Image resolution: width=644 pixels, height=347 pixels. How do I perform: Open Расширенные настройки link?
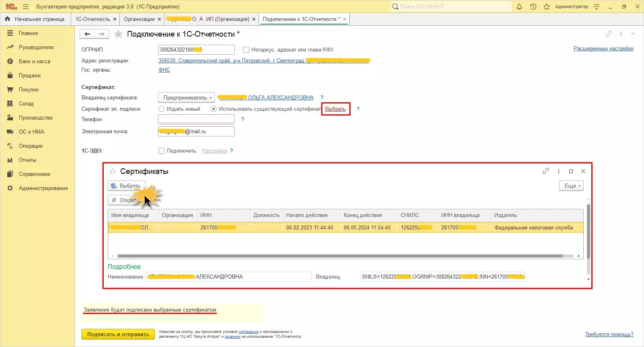point(603,48)
